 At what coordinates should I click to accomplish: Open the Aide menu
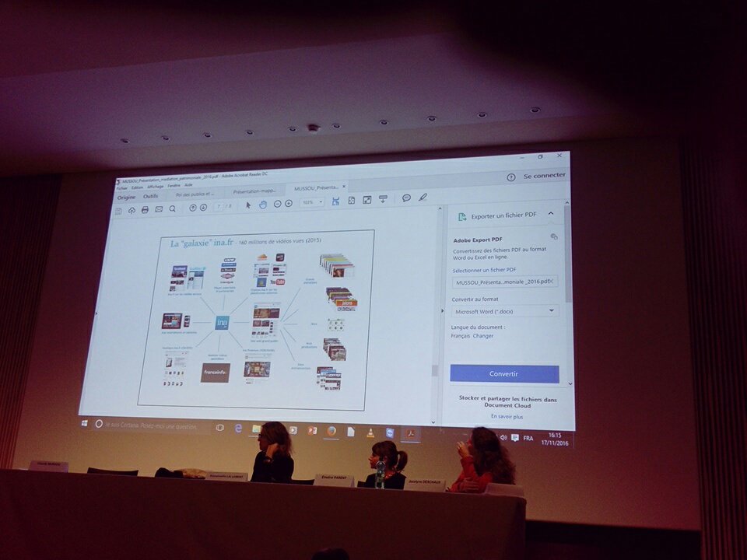pos(188,185)
